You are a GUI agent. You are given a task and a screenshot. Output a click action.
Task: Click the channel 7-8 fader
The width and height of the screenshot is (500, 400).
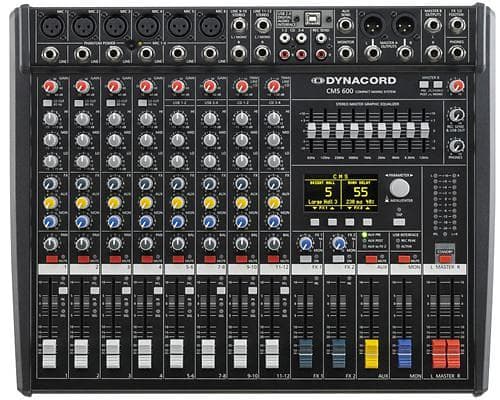coord(208,354)
